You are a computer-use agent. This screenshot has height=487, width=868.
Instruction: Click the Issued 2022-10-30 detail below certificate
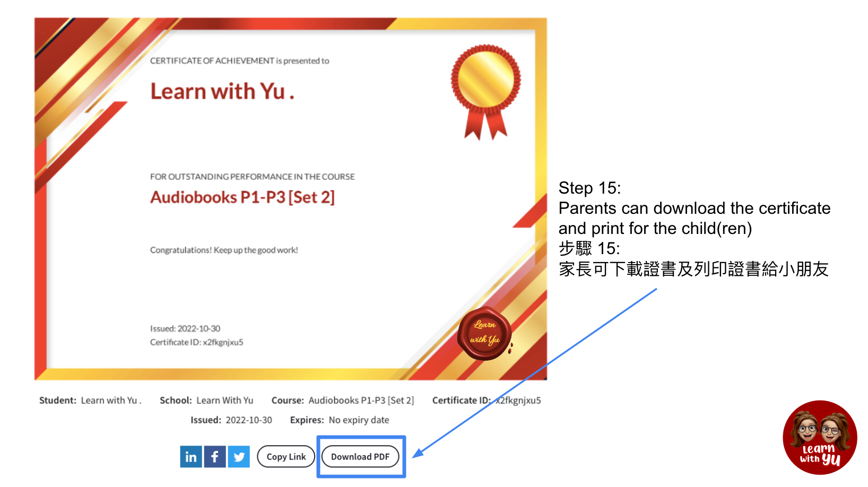pos(231,420)
